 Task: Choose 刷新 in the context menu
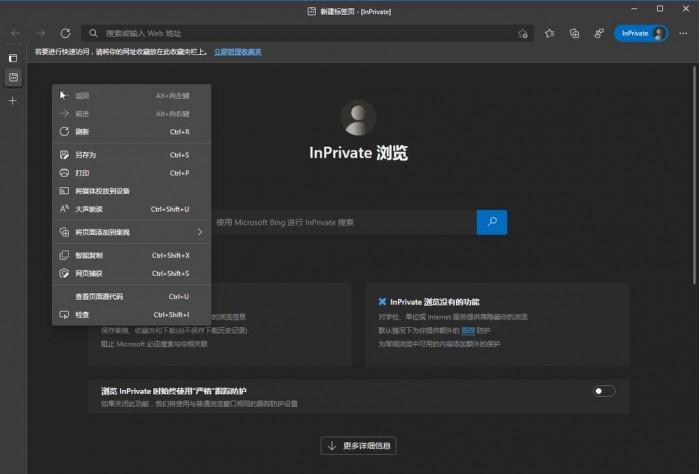[x=132, y=132]
